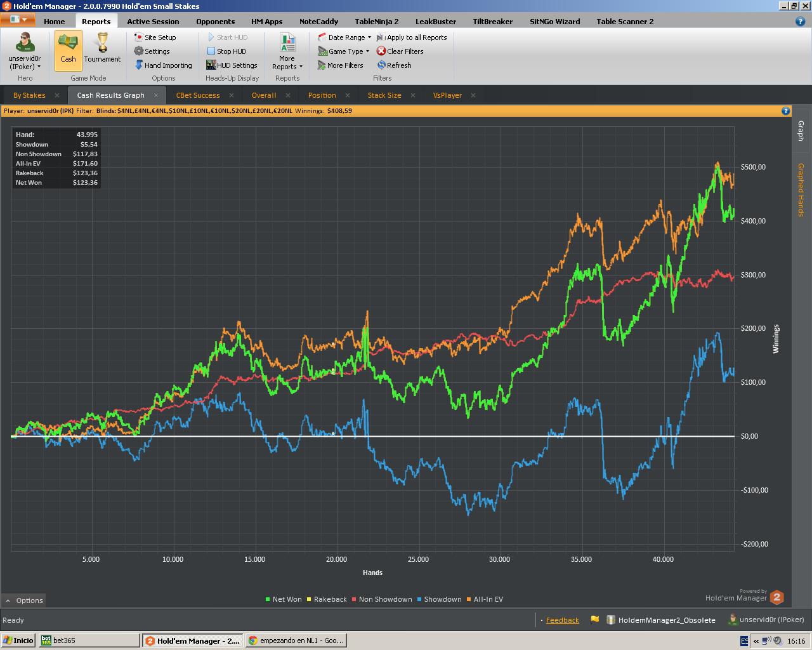Switch to the CBet Success report tab
Image resolution: width=812 pixels, height=650 pixels.
coord(198,95)
